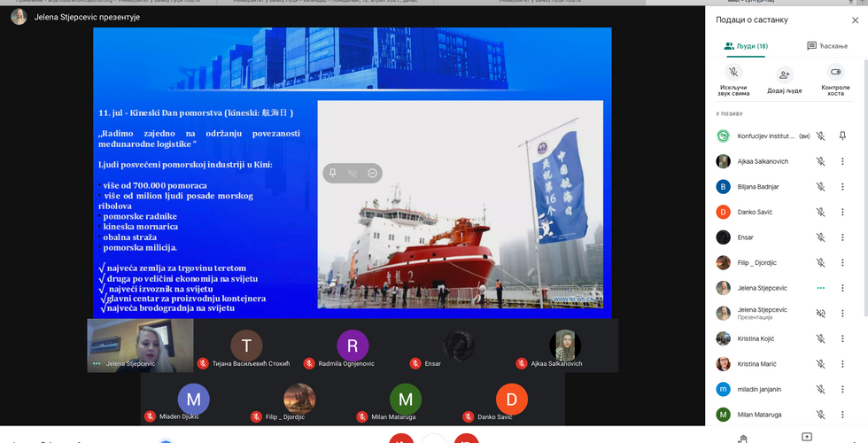Image resolution: width=868 pixels, height=443 pixels.
Task: Click mic icon next to miladin janjanin
Action: [821, 389]
